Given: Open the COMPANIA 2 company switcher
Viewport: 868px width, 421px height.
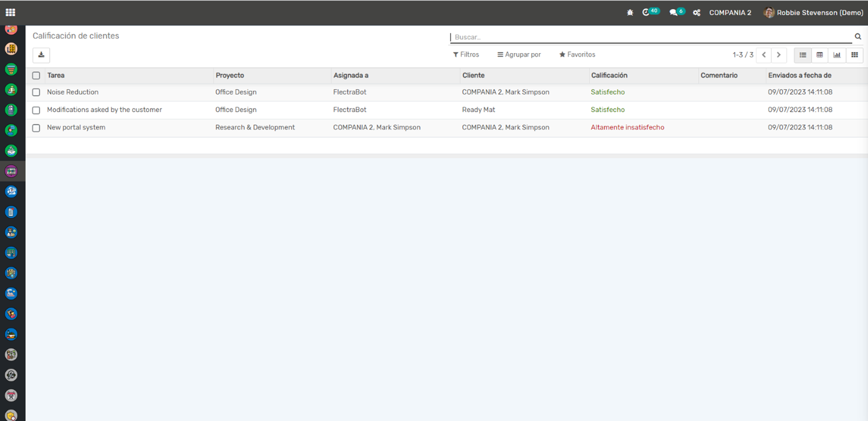Looking at the screenshot, I should tap(730, 13).
